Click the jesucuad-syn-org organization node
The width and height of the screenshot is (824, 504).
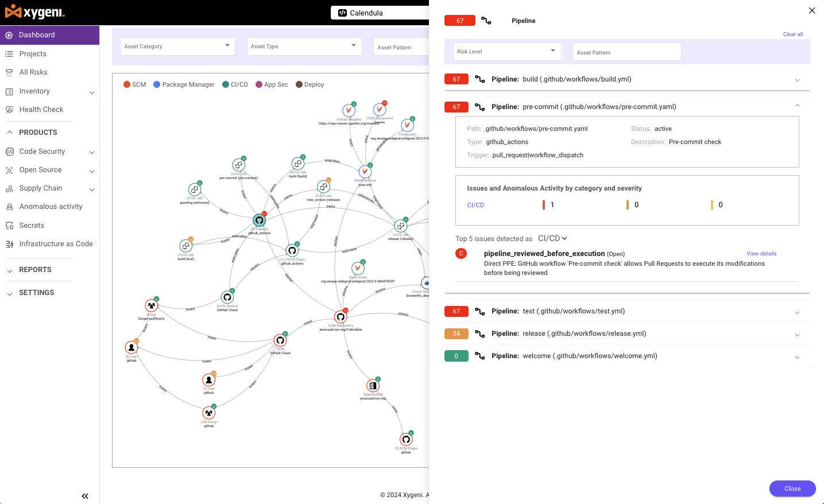(373, 385)
